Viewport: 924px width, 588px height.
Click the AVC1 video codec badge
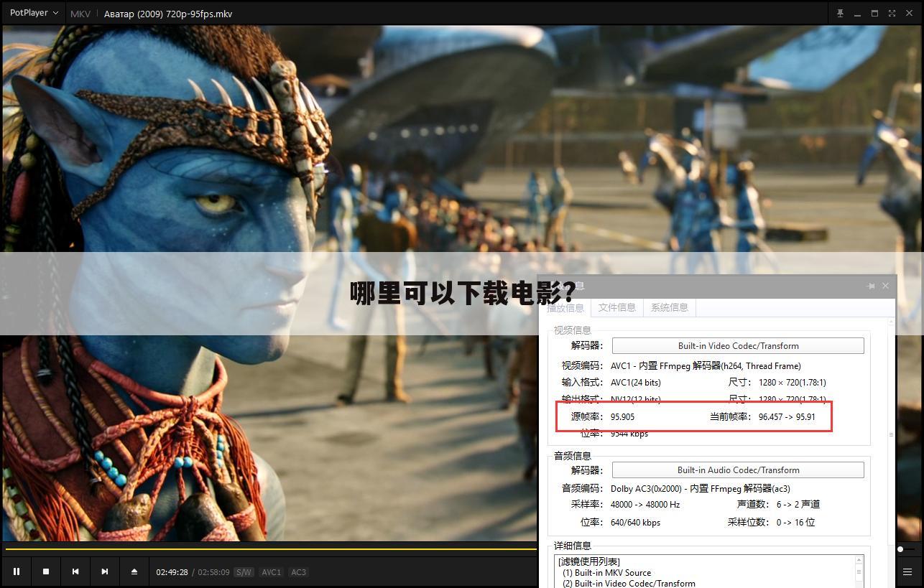coord(271,572)
